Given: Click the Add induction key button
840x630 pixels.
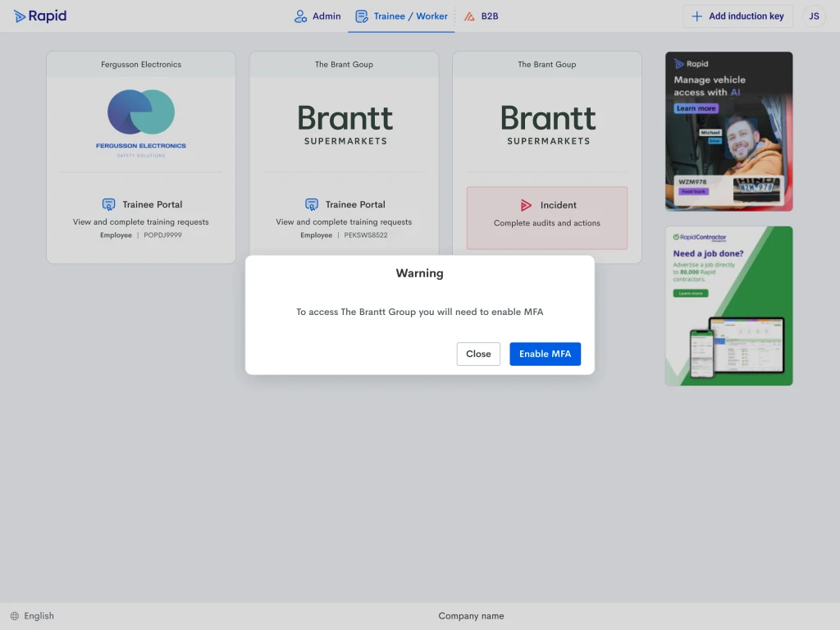Looking at the screenshot, I should coord(737,16).
